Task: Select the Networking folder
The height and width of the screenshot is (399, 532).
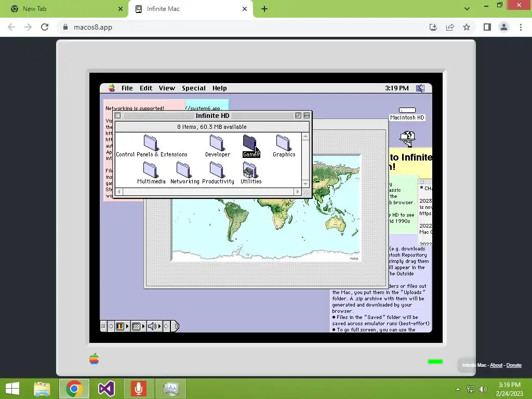Action: click(x=184, y=172)
